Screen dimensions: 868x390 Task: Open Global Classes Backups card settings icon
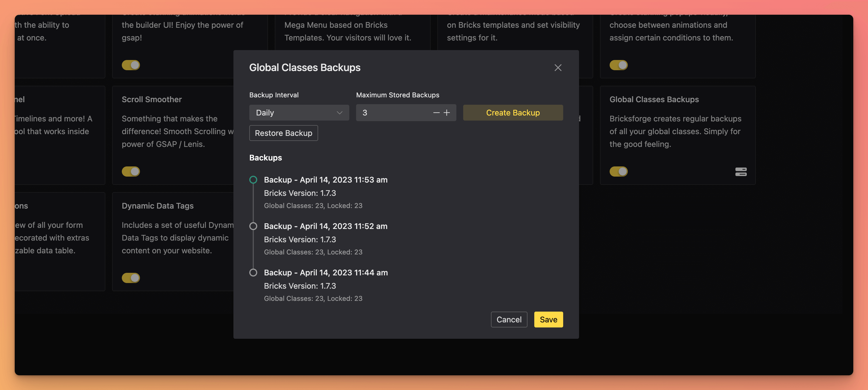pos(741,172)
